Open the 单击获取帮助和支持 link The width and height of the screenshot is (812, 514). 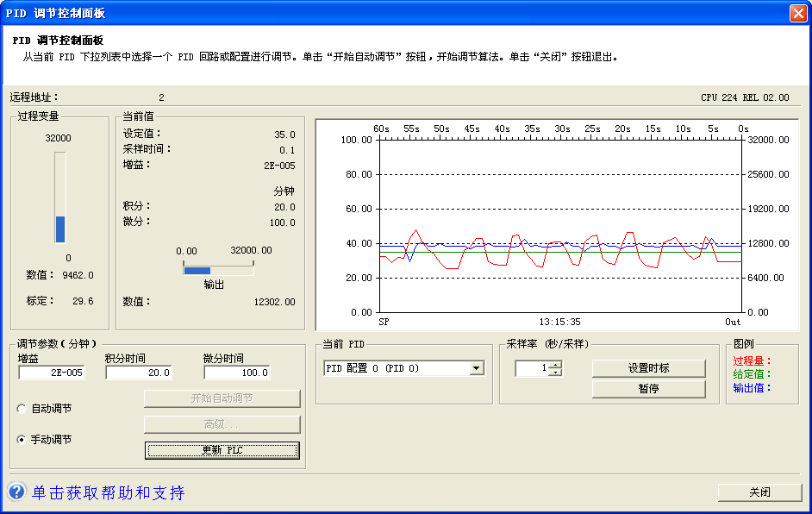[109, 492]
